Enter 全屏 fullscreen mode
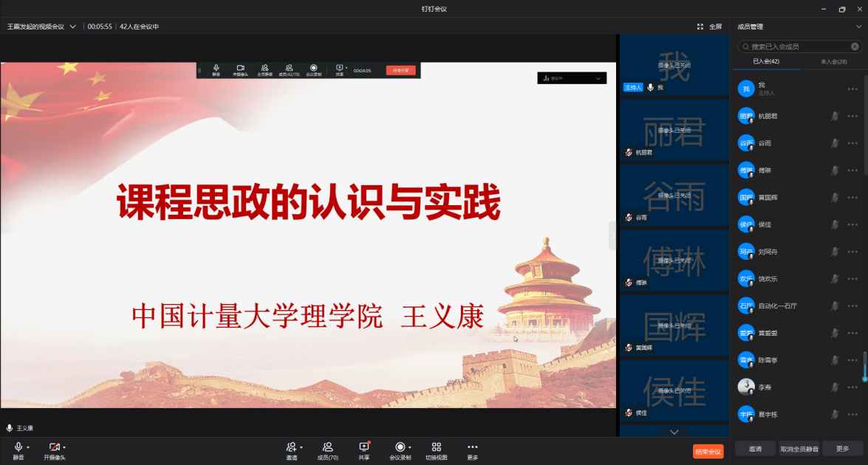The width and height of the screenshot is (868, 465). (710, 27)
